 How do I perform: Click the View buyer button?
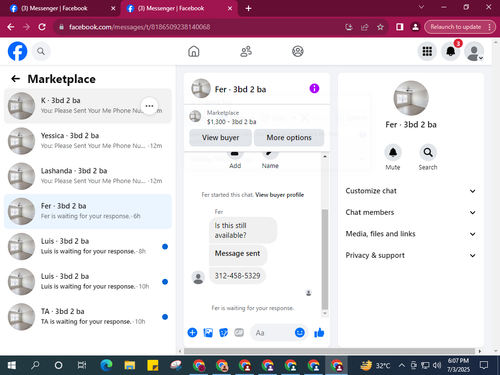pos(220,138)
